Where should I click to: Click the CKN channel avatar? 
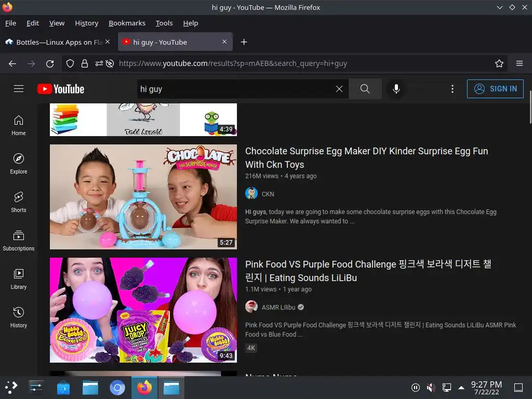click(251, 193)
